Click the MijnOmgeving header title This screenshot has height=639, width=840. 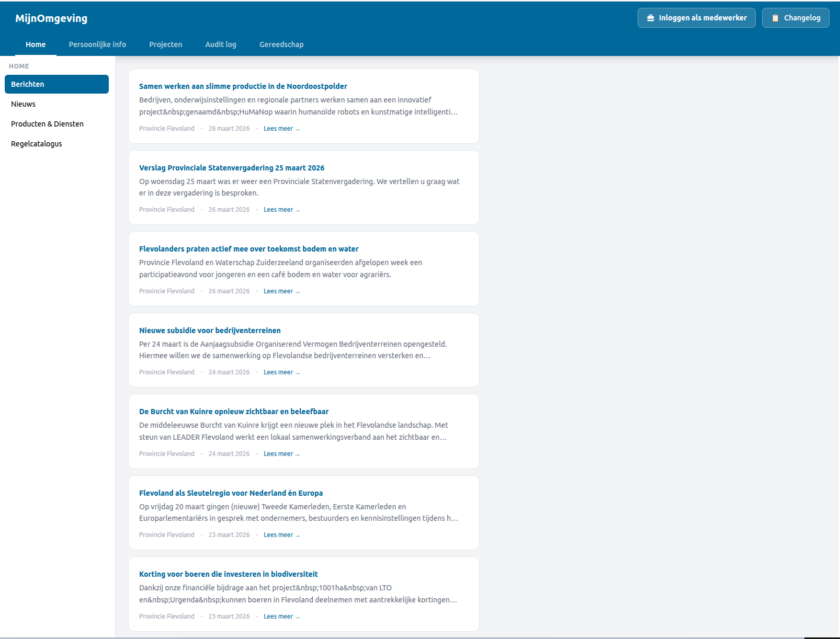click(51, 18)
